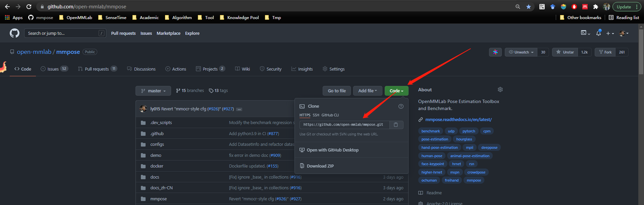This screenshot has height=205, width=644.
Task: Open the Pull requests repository tab
Action: (x=97, y=69)
